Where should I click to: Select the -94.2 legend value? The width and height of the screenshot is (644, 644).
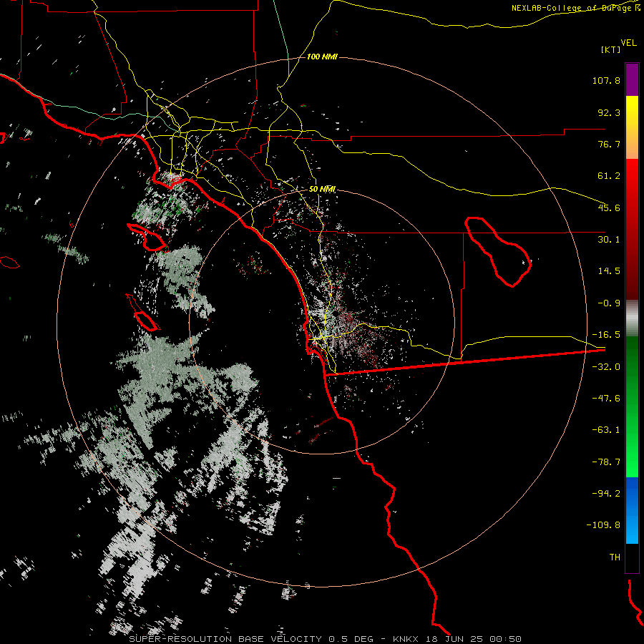pos(606,493)
